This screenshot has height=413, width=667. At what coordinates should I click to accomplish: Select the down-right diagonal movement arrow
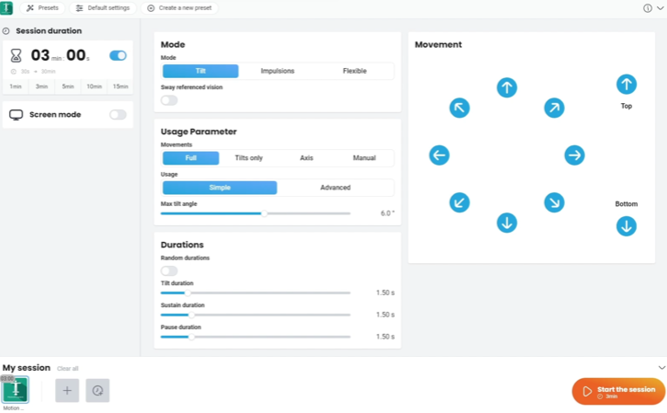tap(554, 203)
